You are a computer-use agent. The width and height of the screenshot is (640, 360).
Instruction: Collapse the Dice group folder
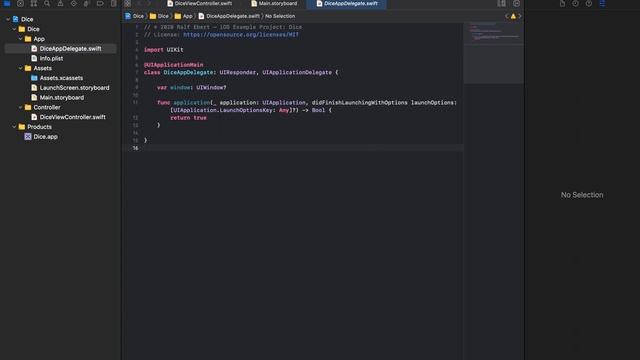click(x=14, y=29)
